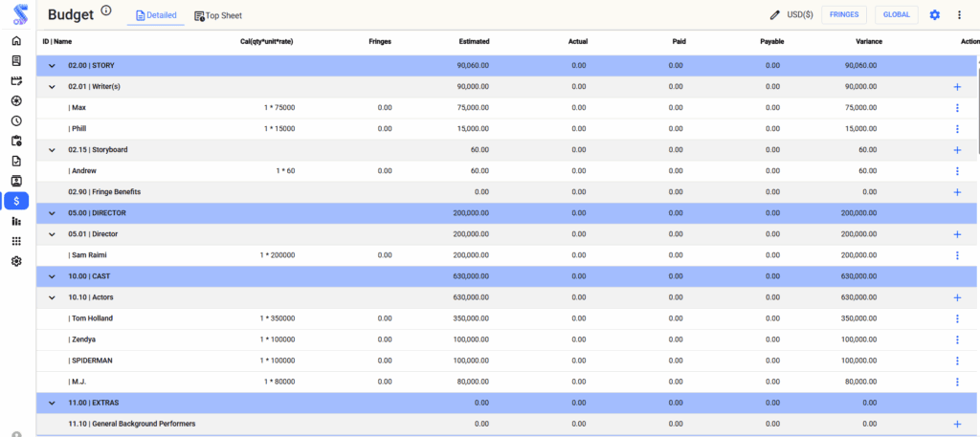Add item to 05.01 Director plus icon
This screenshot has width=980, height=437.
(957, 234)
